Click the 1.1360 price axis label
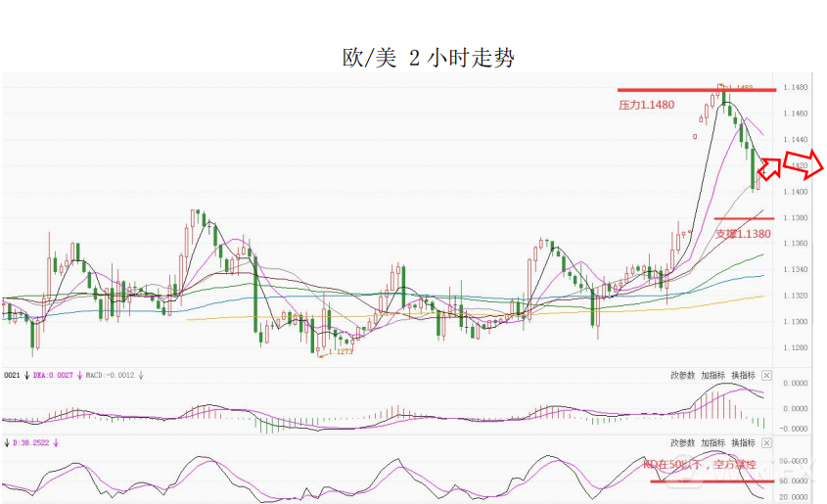Viewport: 827px width, 504px height. tap(796, 244)
